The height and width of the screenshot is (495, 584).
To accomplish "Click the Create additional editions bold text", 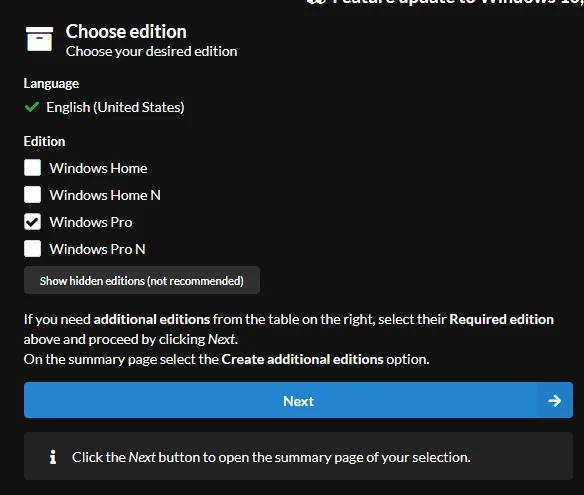I will tap(302, 359).
